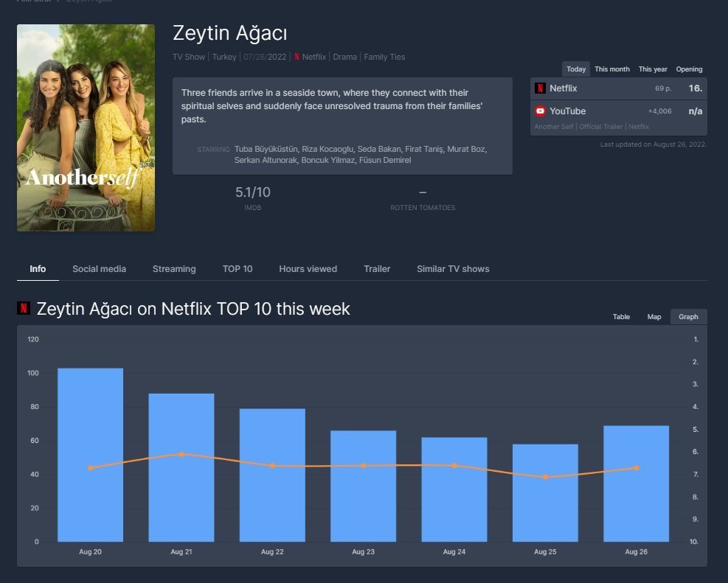Image resolution: width=728 pixels, height=583 pixels.
Task: Go to the TOP 10 tab
Action: click(x=238, y=269)
